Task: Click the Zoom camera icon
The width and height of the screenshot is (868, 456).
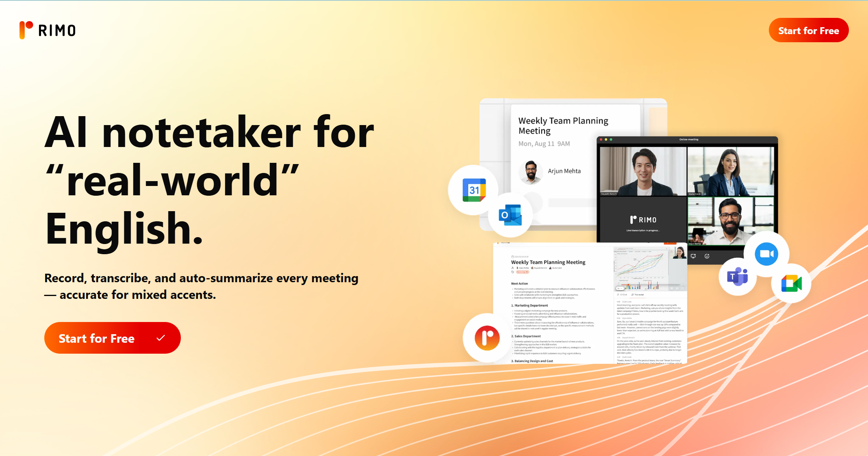Action: [766, 254]
